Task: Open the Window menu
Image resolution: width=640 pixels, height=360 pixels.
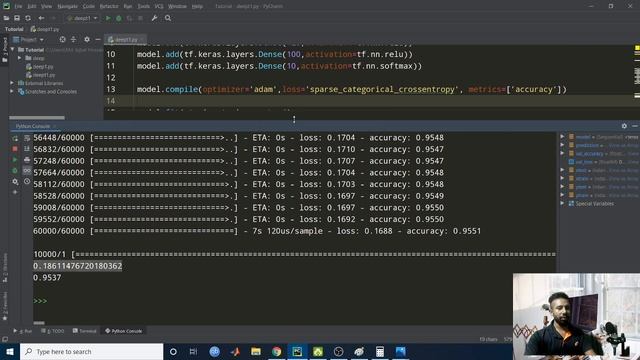Action: pos(177,7)
